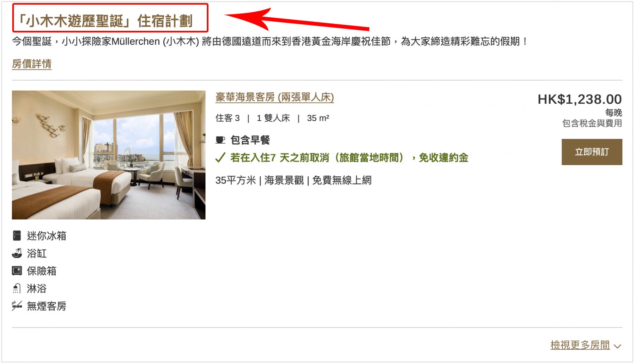Open the 房價詳情 rate details link

tap(32, 64)
